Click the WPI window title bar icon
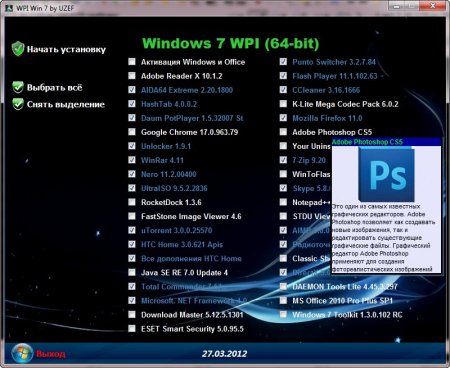 pyautogui.click(x=9, y=8)
